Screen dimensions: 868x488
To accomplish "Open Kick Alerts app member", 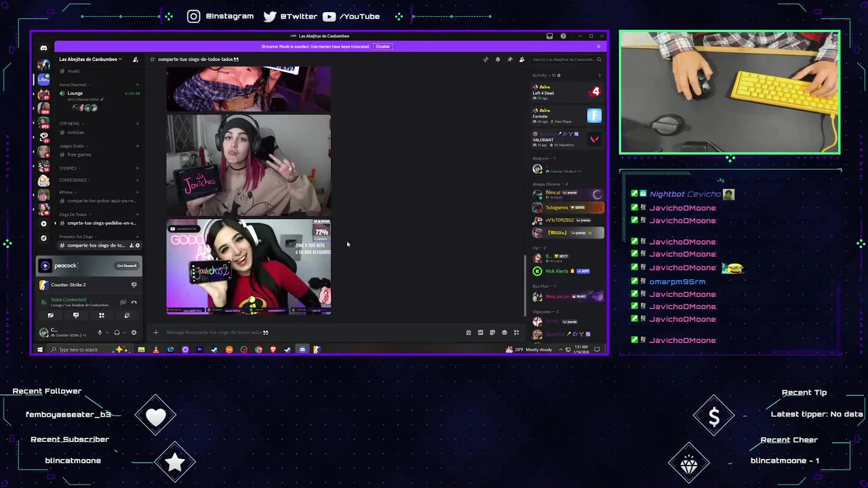I will click(x=568, y=271).
